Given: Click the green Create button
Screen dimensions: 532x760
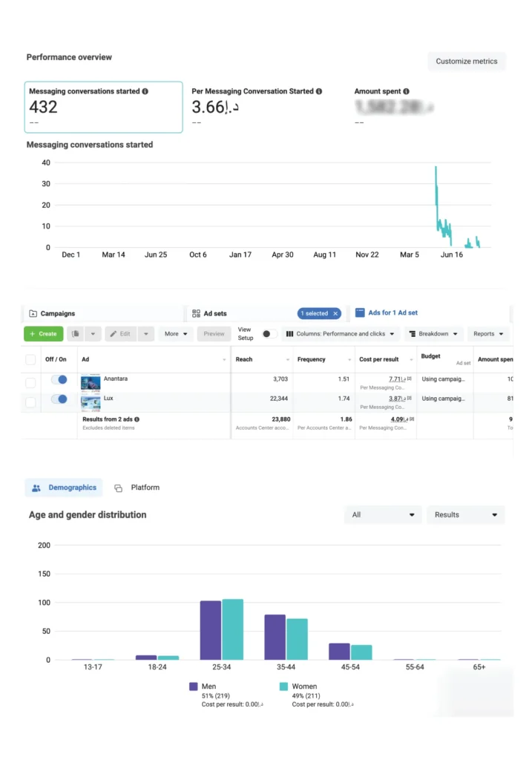Looking at the screenshot, I should pyautogui.click(x=43, y=334).
